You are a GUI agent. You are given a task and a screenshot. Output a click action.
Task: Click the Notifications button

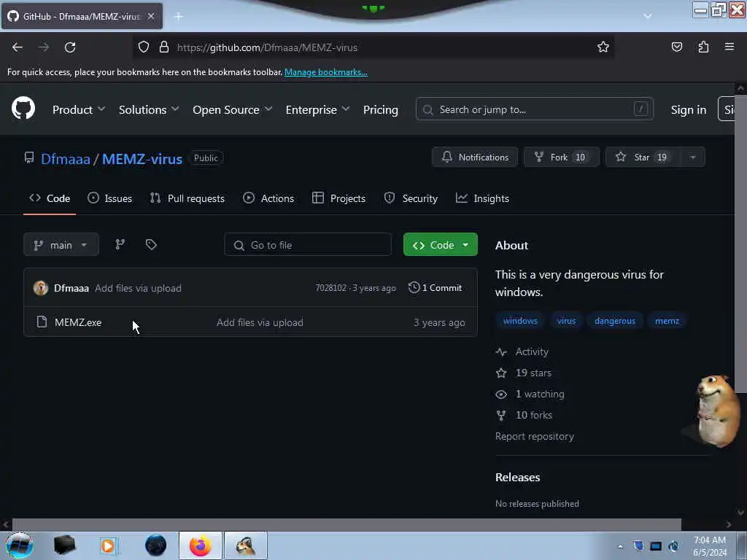coord(474,157)
